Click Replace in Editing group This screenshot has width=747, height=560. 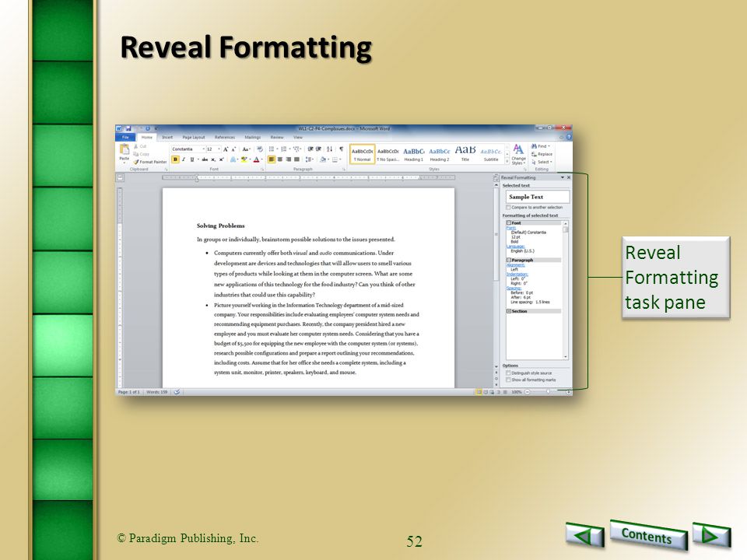click(542, 154)
